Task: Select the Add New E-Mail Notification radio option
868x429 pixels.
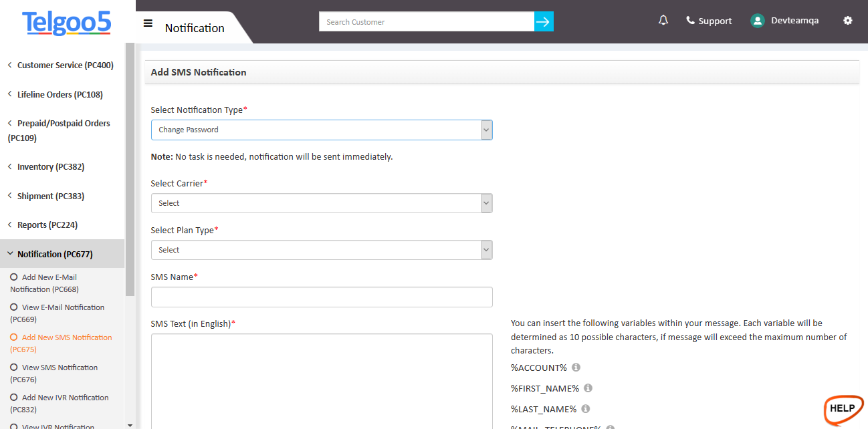Action: [13, 277]
